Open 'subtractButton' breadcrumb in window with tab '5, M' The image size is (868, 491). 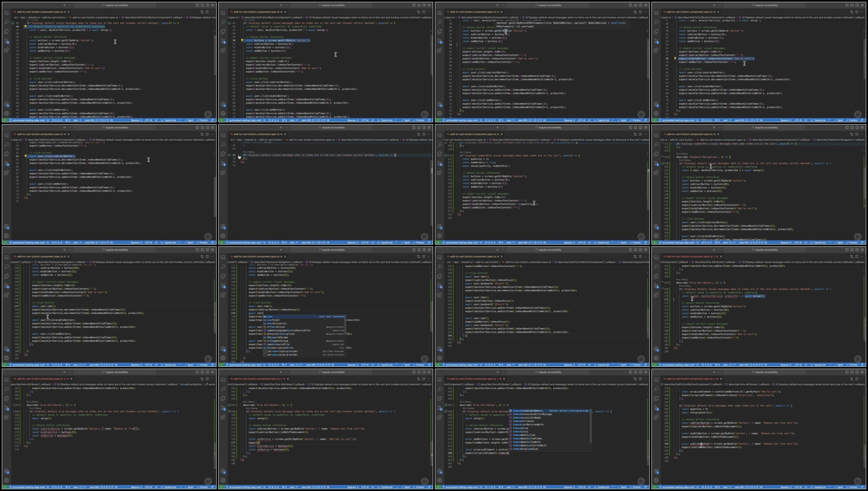click(191, 384)
